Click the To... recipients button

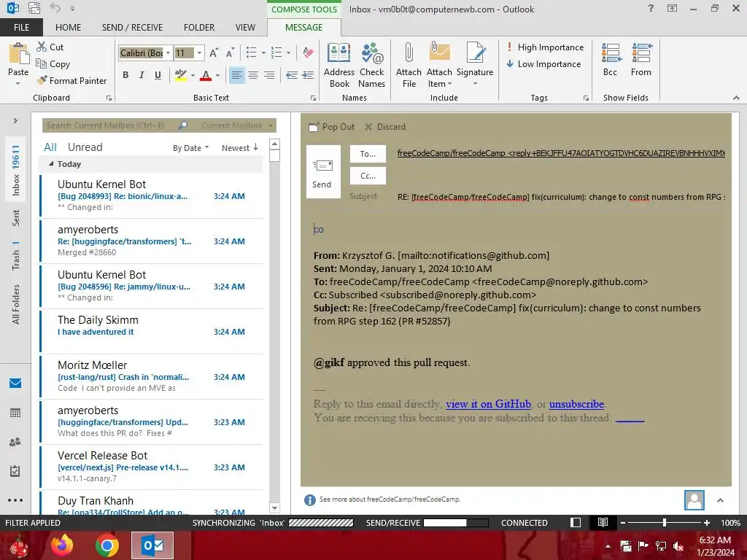[x=368, y=154]
